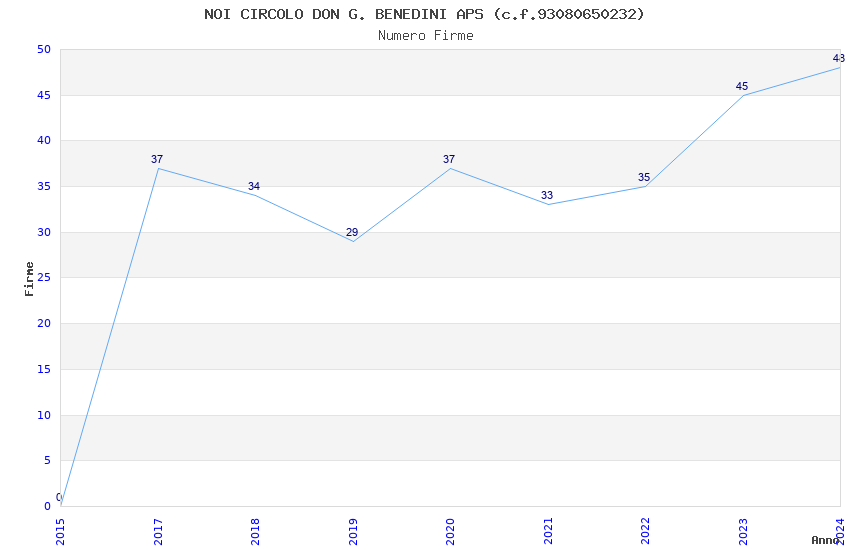Image resolution: width=850 pixels, height=550 pixels.
Task: Click the y-axis tick value 40
Action: click(44, 140)
